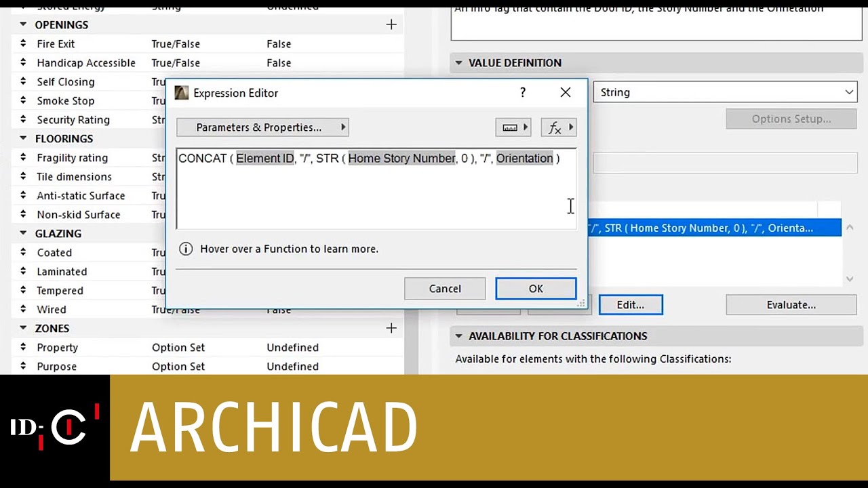Select the Purpose property row
This screenshot has height=488, width=868.
click(x=209, y=366)
